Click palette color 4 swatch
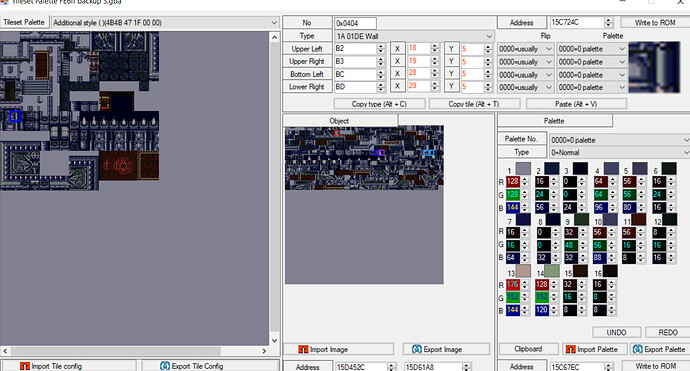This screenshot has height=371, width=690. pyautogui.click(x=611, y=169)
